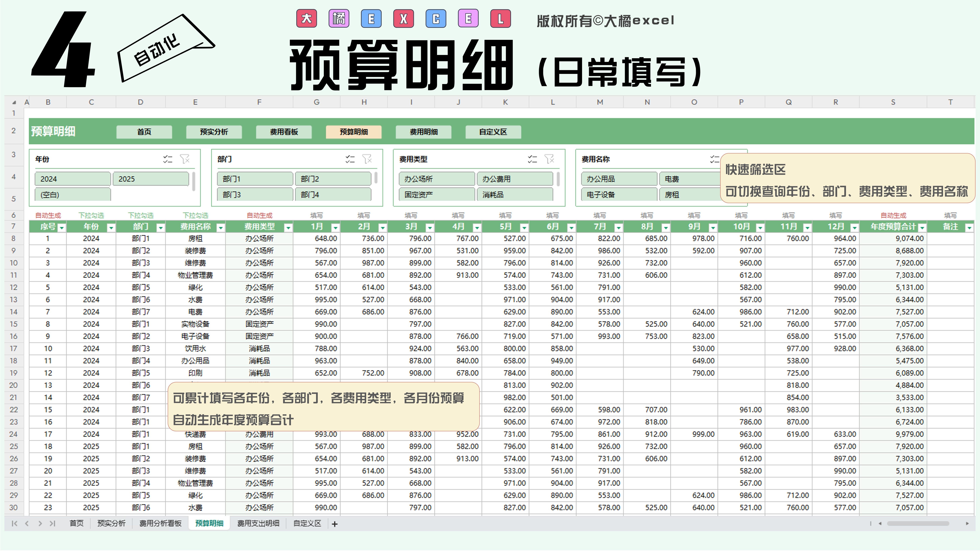Clear filter icon in 费用类型 slicer
Image resolution: width=980 pixels, height=551 pixels.
coord(549,159)
